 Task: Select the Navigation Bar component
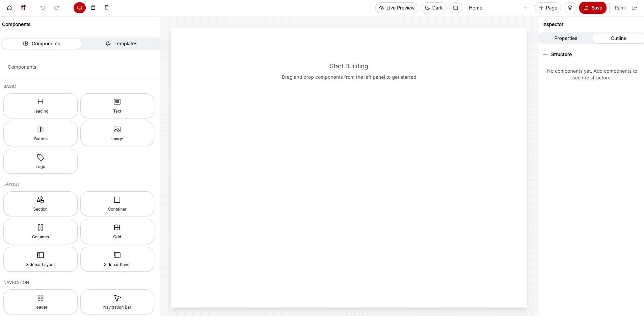[x=117, y=301]
